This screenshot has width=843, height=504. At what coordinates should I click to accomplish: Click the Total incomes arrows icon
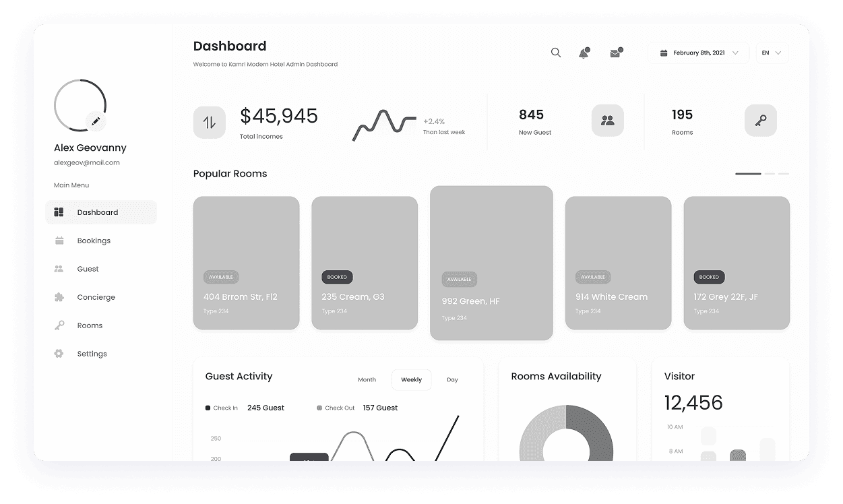point(210,122)
